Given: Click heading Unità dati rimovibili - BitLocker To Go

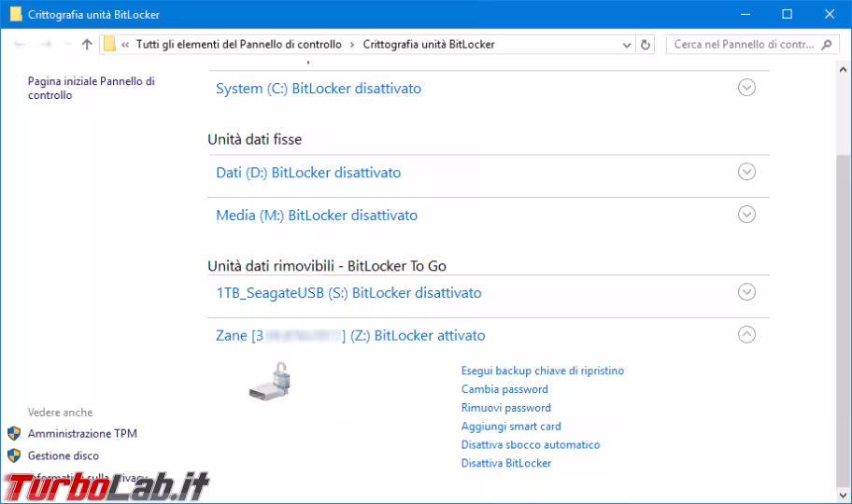Looking at the screenshot, I should pyautogui.click(x=327, y=266).
